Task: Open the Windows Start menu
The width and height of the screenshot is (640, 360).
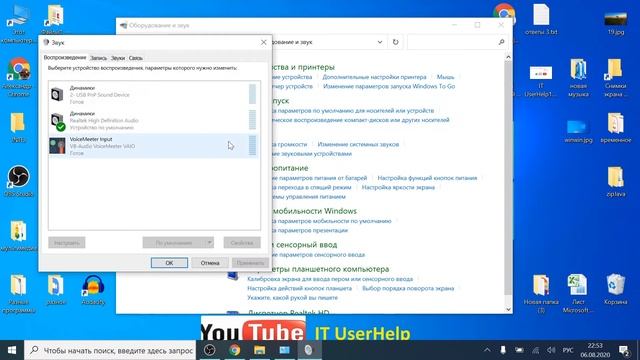Action: pos(12,350)
